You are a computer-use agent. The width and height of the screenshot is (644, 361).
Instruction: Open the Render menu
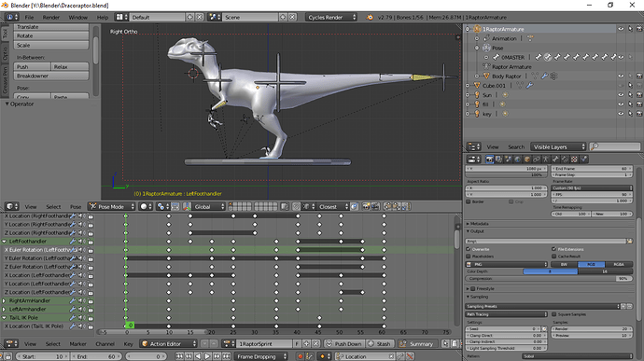[51, 17]
